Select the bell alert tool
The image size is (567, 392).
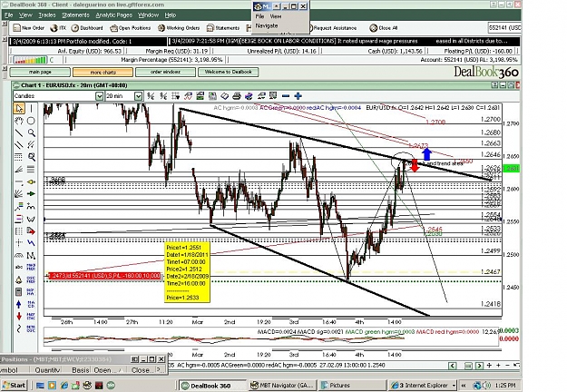pyautogui.click(x=19, y=279)
